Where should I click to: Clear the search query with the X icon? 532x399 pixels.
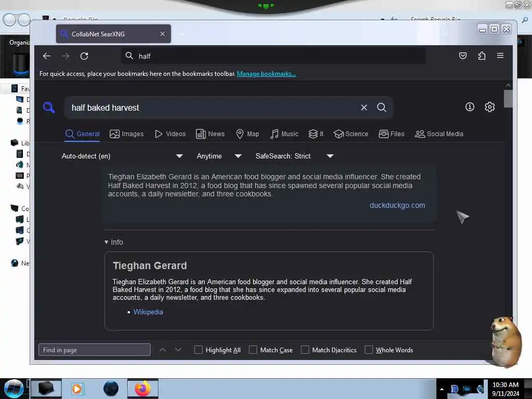point(364,108)
